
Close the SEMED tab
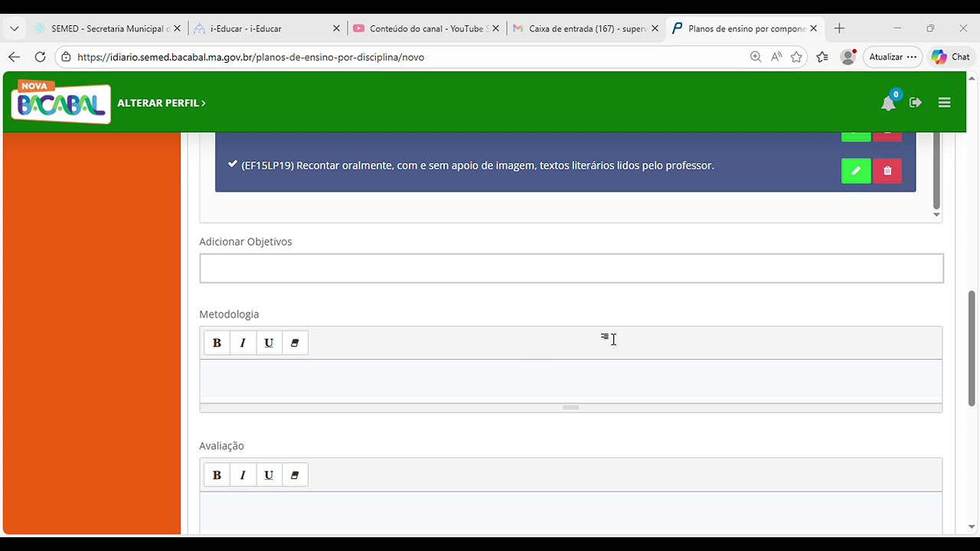(x=177, y=28)
